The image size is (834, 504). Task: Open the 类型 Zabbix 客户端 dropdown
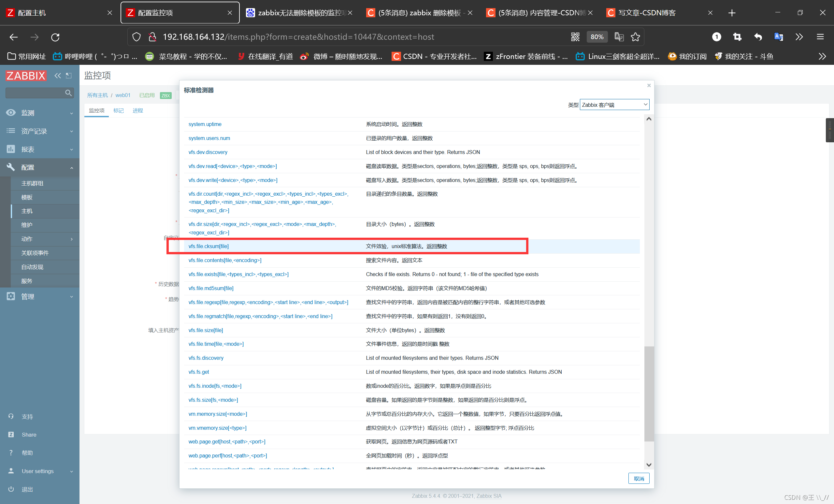pyautogui.click(x=614, y=105)
